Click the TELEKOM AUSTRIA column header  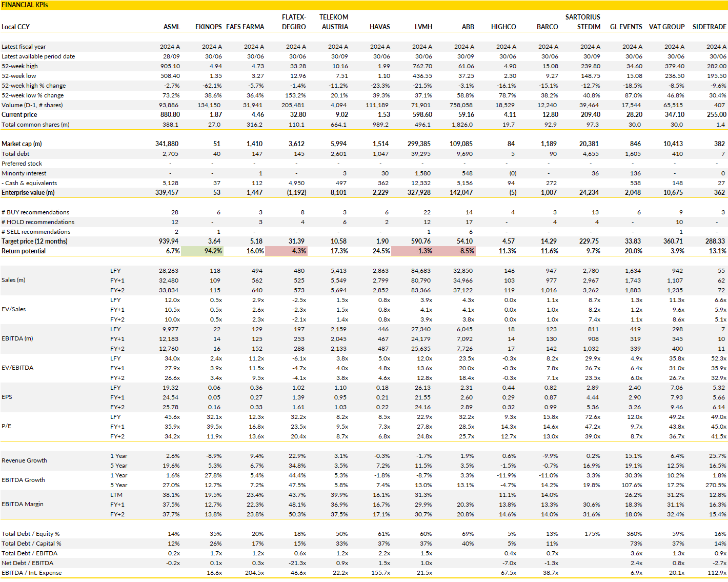[x=334, y=22]
